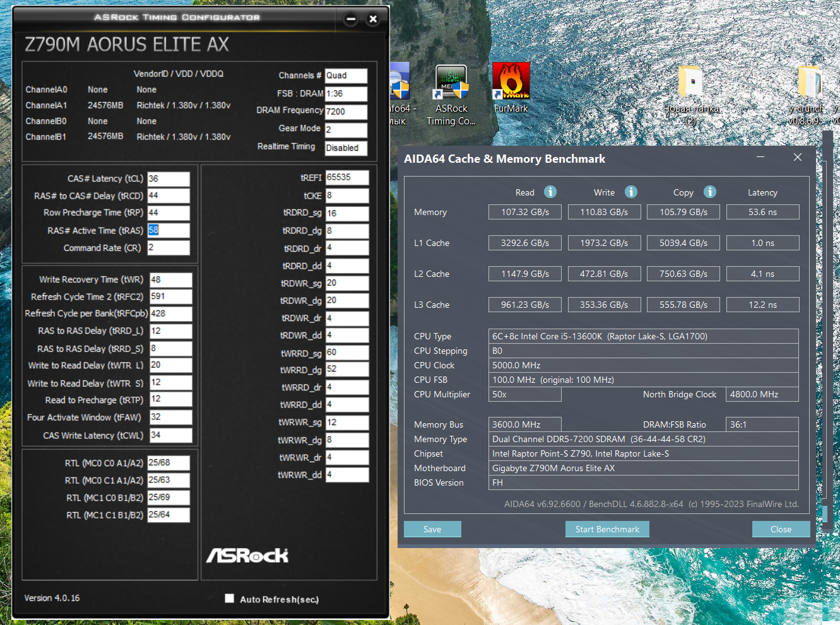Click the Row Precharge Time (tRP) field

pos(169,213)
